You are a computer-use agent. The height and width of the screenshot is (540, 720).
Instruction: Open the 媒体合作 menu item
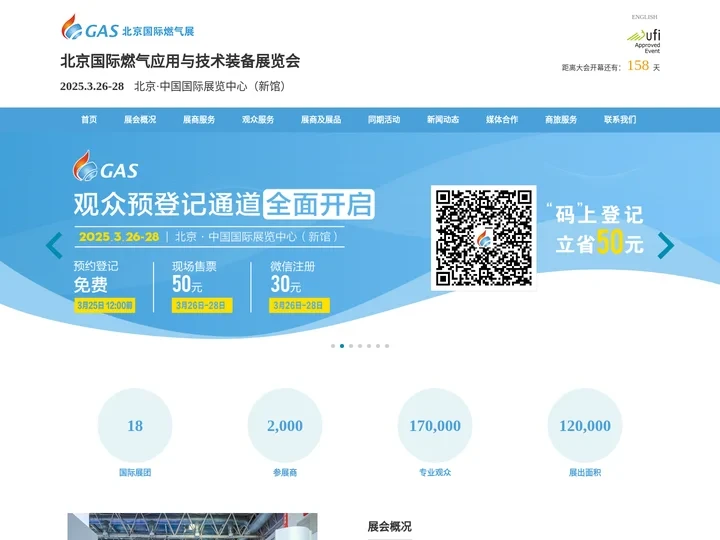click(x=502, y=119)
